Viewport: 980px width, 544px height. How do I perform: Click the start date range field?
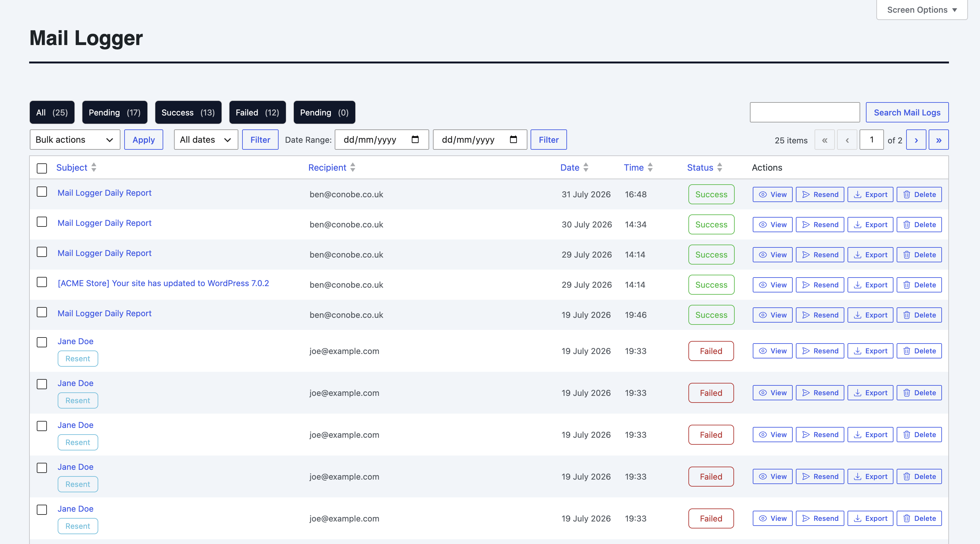[382, 140]
